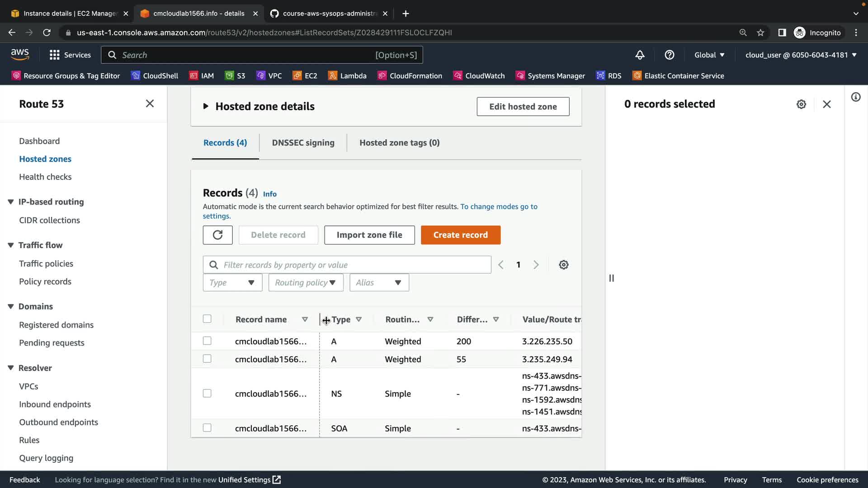Click the AWS logo home icon

[x=20, y=55]
